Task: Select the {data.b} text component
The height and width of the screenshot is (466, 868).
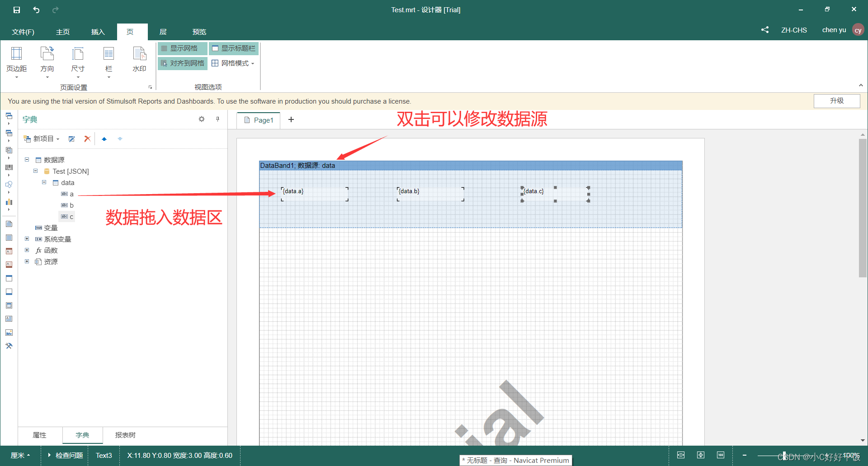Action: pos(430,194)
